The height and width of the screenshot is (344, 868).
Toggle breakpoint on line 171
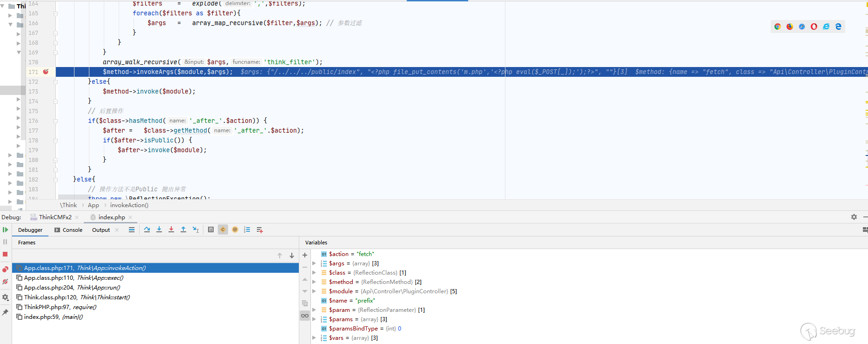[46, 72]
